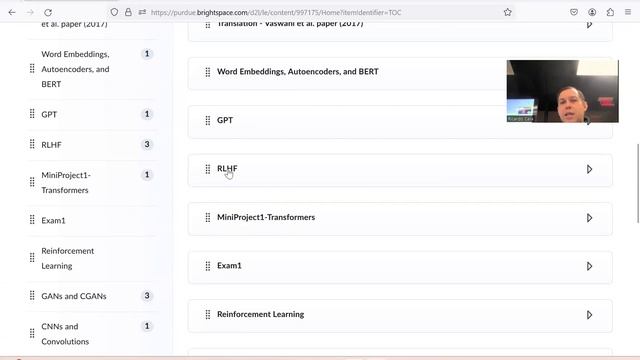Click the count badge 1 next to CNNs and Convolutions
This screenshot has width=640, height=360.
[x=147, y=326]
